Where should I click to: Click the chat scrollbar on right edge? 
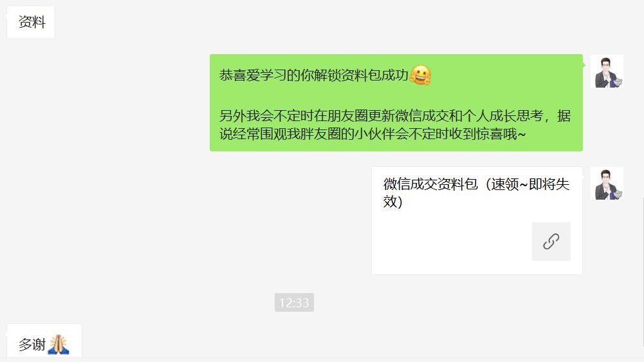(642, 278)
